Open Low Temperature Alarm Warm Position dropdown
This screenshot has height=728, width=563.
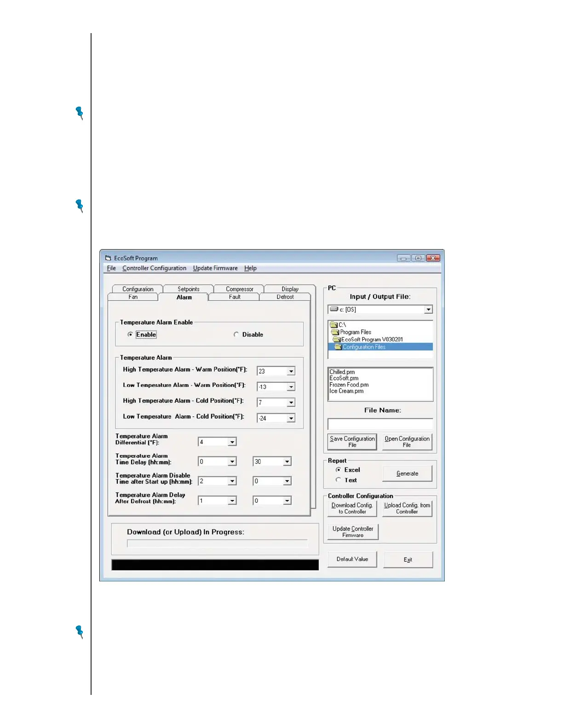click(x=291, y=387)
